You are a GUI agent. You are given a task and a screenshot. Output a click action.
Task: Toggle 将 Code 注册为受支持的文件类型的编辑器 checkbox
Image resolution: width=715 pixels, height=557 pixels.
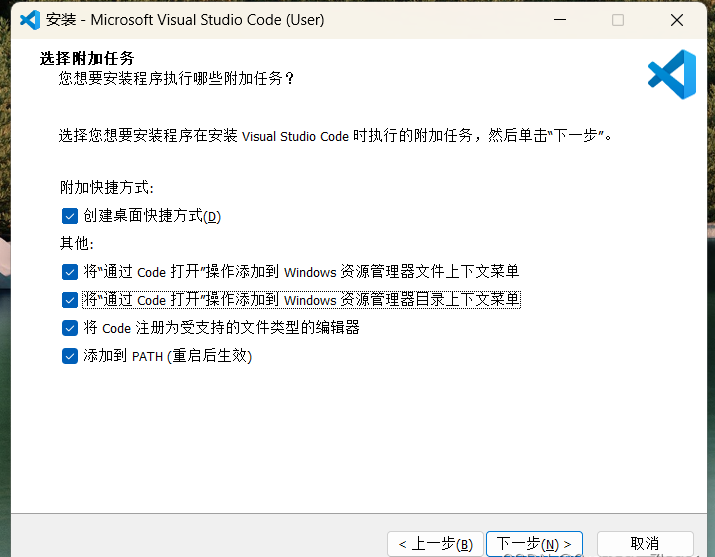point(70,328)
